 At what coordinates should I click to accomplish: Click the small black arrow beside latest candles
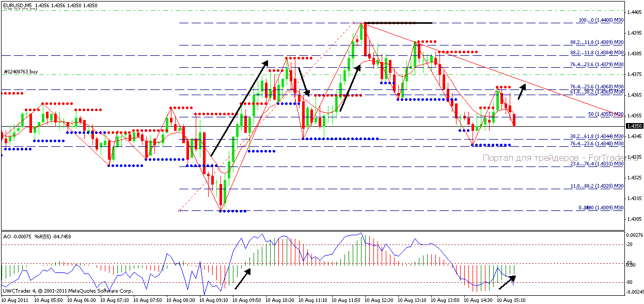point(523,92)
